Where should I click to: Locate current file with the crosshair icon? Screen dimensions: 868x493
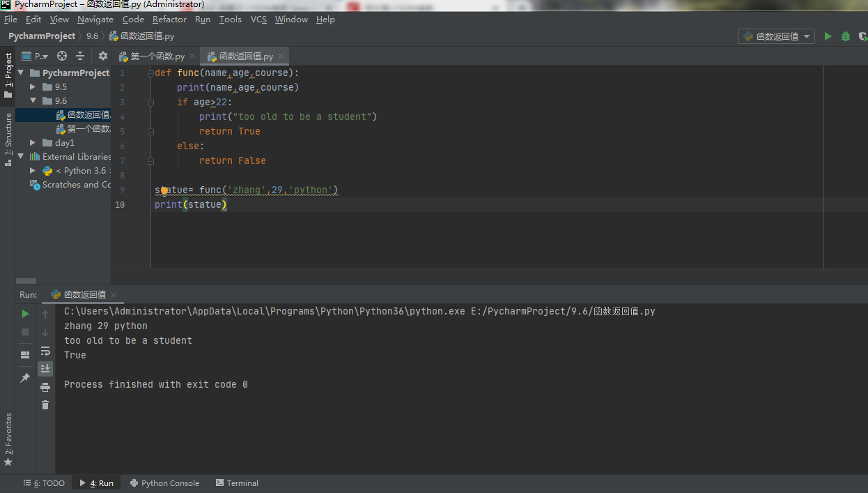coord(62,56)
